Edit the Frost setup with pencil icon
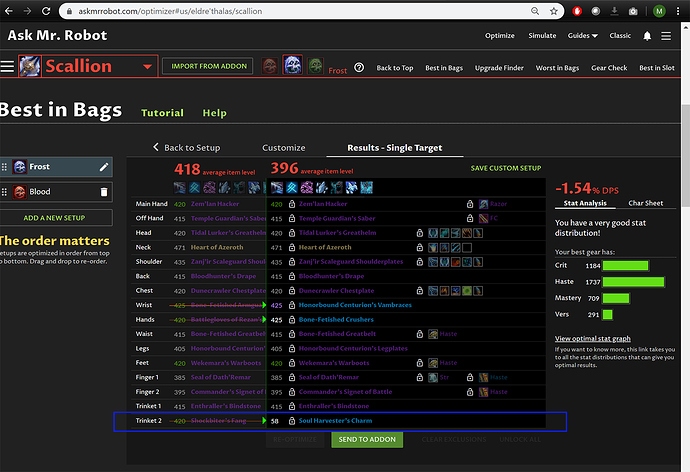 [104, 167]
